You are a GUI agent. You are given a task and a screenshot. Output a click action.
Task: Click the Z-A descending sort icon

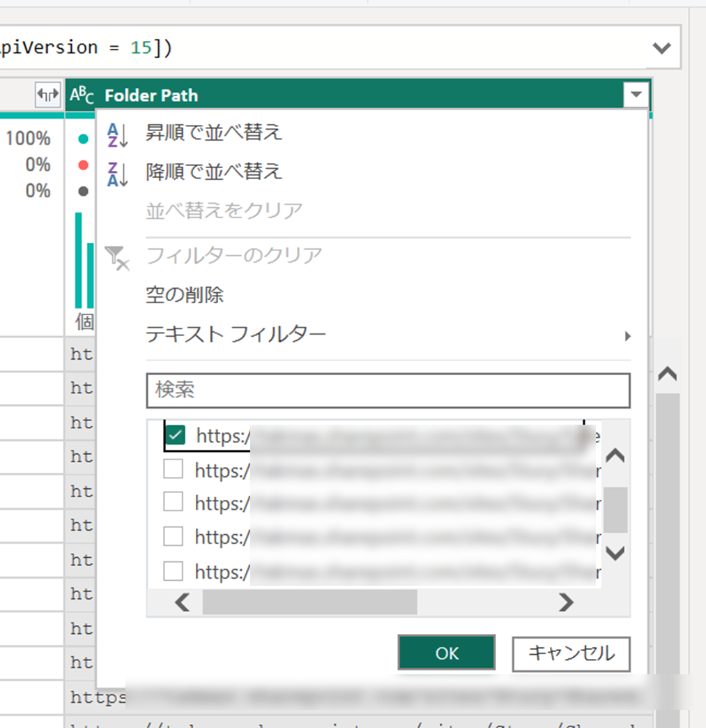[117, 174]
